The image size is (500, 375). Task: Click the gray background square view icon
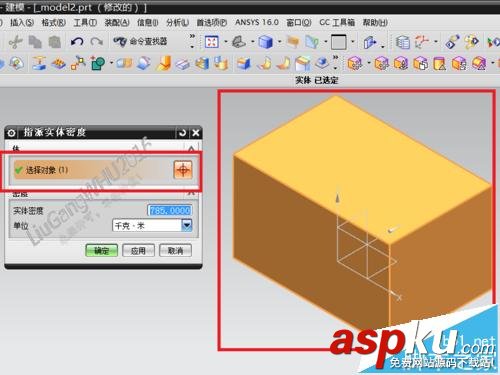point(339,42)
